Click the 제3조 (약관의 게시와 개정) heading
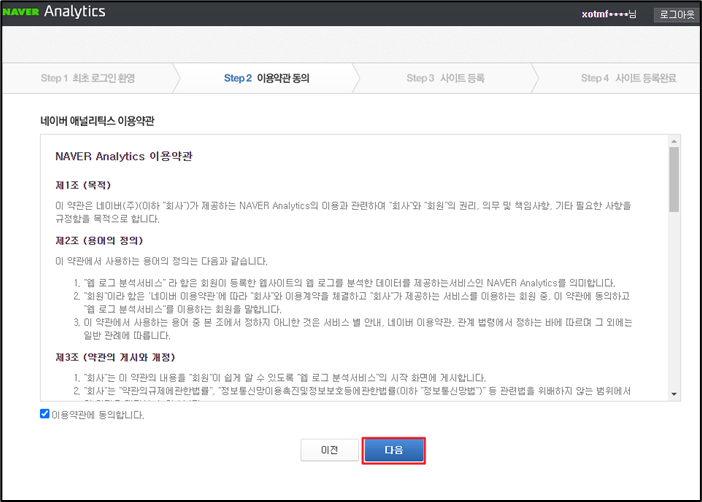 (x=115, y=357)
